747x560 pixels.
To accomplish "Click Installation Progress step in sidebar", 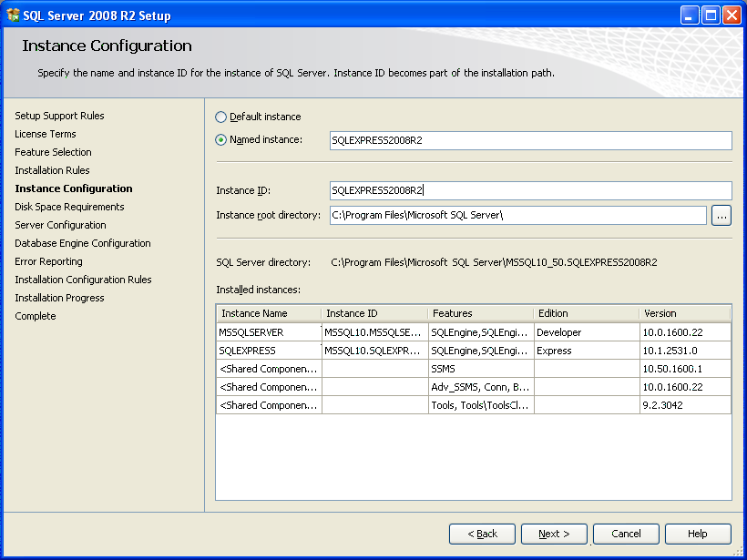I will pyautogui.click(x=59, y=298).
